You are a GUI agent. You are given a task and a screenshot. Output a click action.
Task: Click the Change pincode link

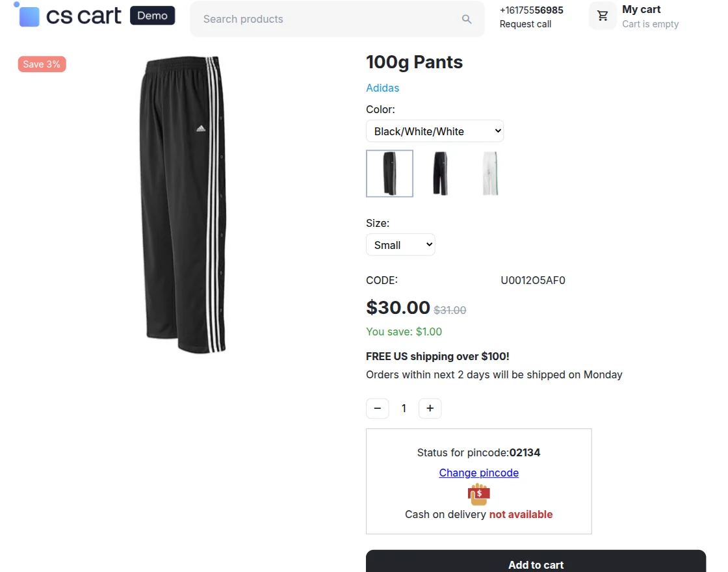(x=478, y=473)
